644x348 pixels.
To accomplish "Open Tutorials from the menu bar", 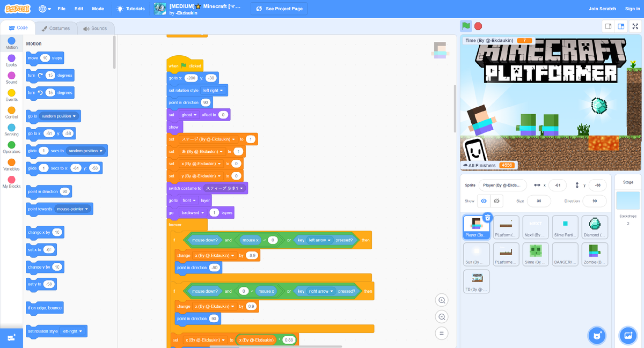I will 130,9.
